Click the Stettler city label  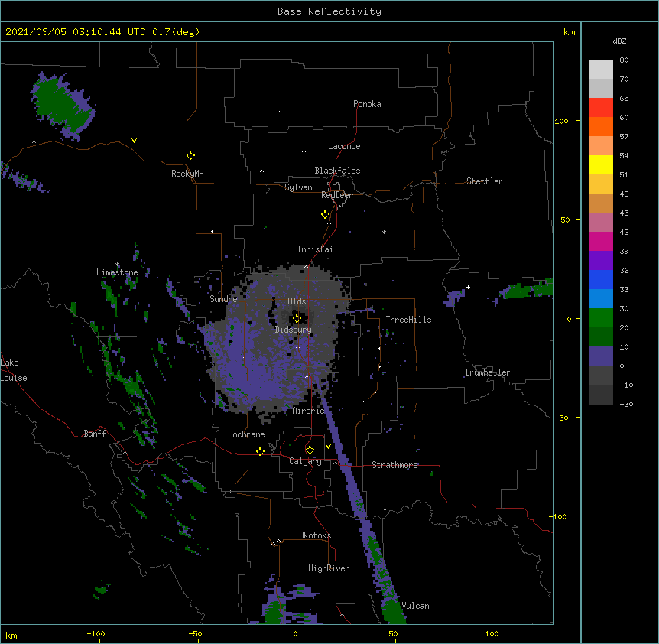pos(485,181)
